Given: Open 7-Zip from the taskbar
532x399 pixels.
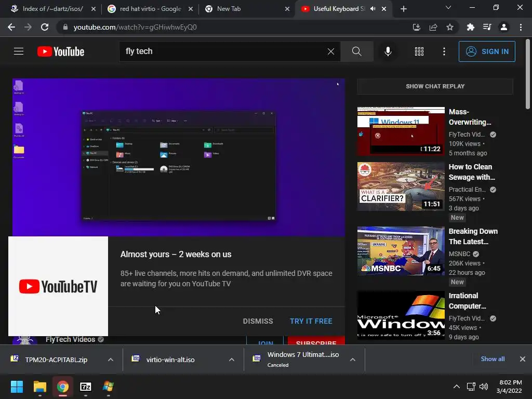Looking at the screenshot, I should pyautogui.click(x=86, y=387).
